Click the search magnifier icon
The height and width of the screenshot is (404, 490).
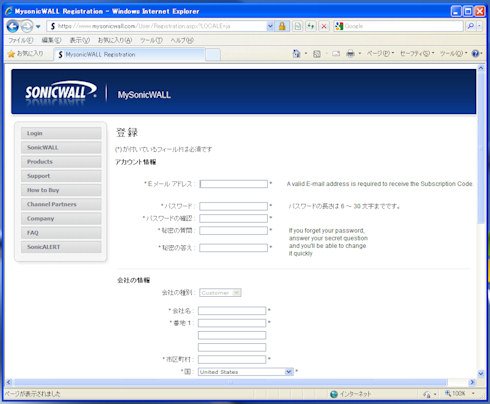(470, 26)
